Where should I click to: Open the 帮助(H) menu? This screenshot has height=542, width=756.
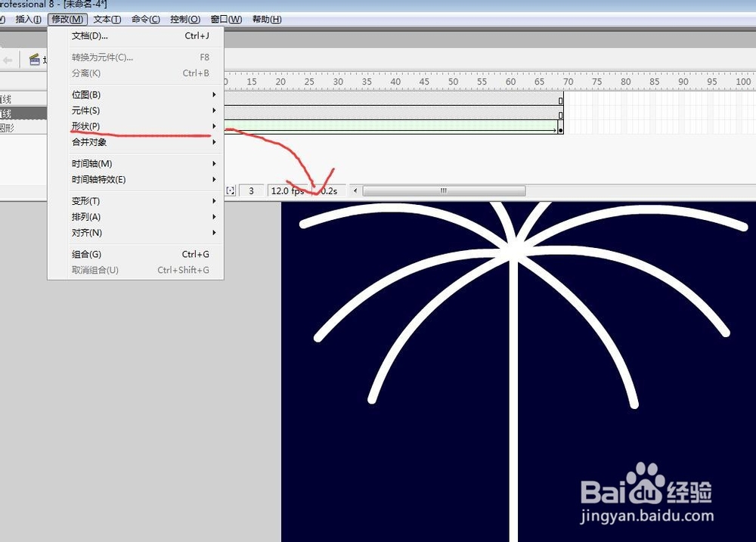pyautogui.click(x=267, y=20)
